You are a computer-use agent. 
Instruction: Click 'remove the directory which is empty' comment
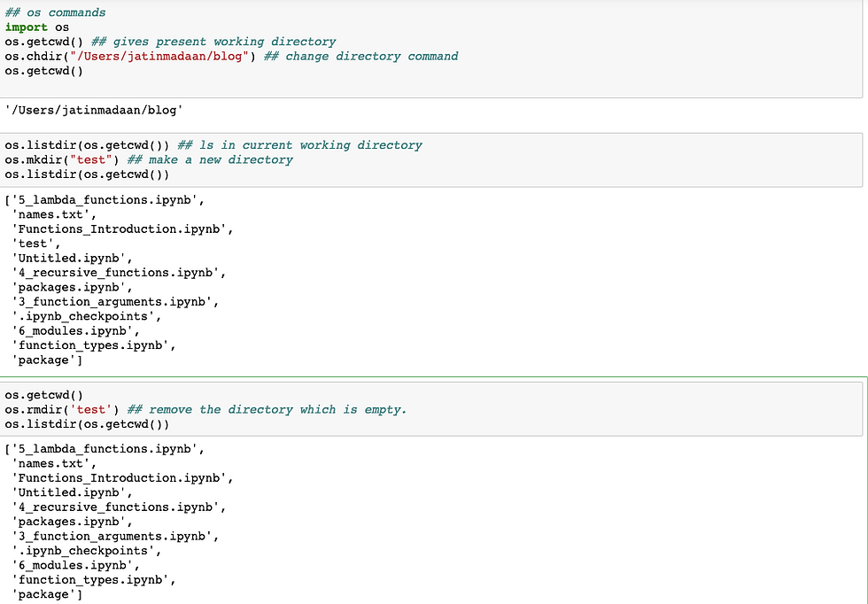pyautogui.click(x=267, y=410)
